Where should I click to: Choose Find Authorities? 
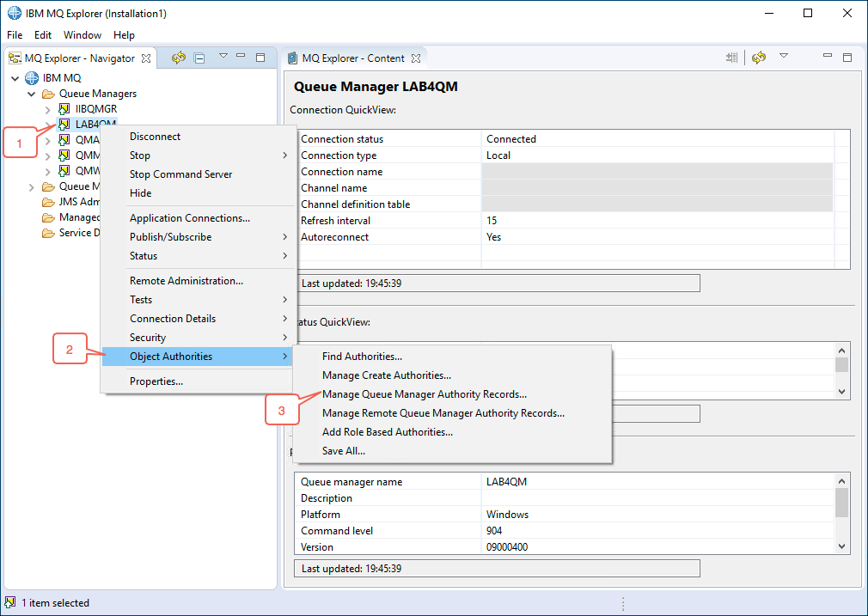[452, 357]
